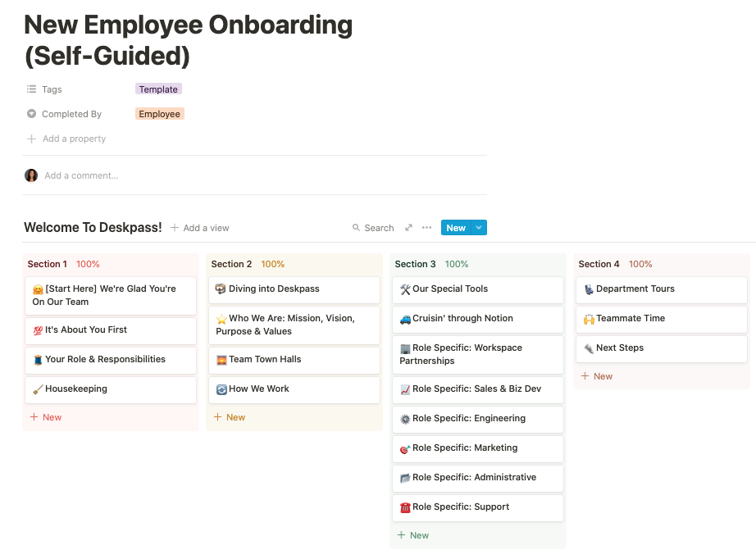Click gear emoji on Role Specific: Engineering

(406, 419)
